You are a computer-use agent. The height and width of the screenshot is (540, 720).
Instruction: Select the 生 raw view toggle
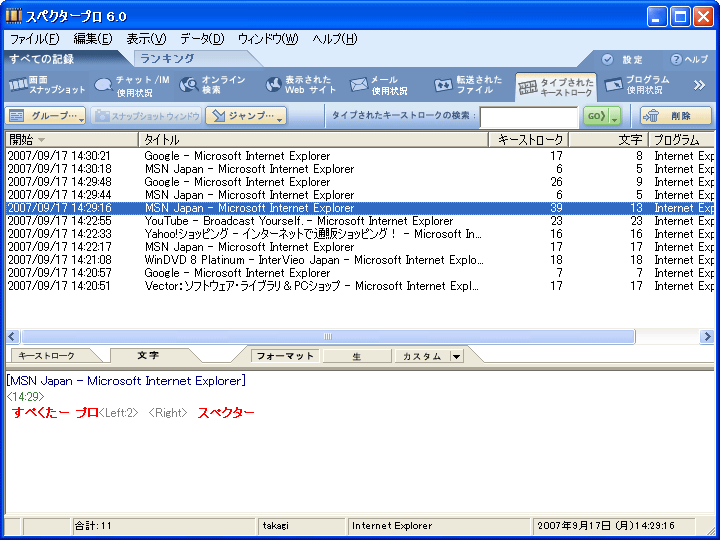357,356
